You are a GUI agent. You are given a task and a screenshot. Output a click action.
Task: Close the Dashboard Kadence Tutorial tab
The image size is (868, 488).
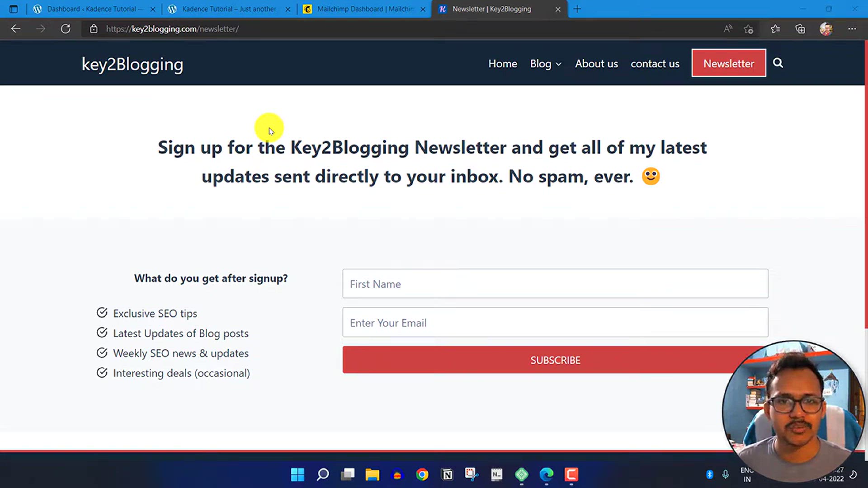pyautogui.click(x=153, y=9)
